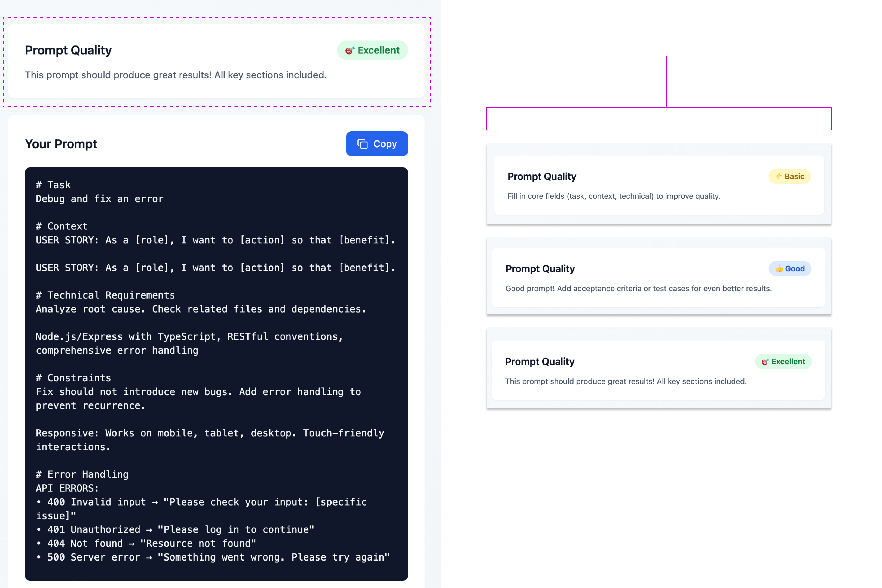The width and height of the screenshot is (882, 588).
Task: Select the Good quality badge
Action: [x=790, y=268]
